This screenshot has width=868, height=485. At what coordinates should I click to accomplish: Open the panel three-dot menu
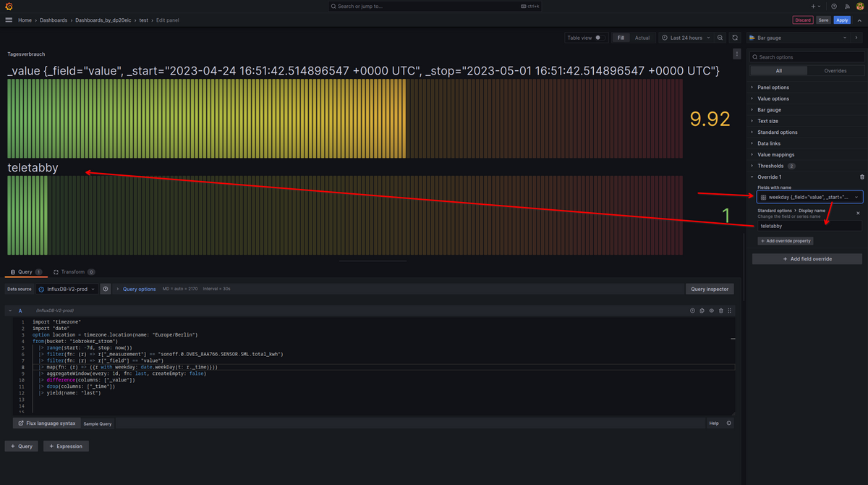(x=737, y=54)
